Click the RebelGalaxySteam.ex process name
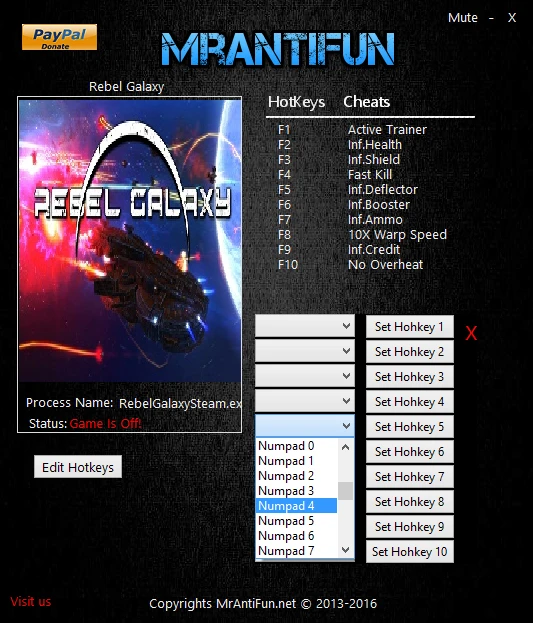 pos(180,404)
